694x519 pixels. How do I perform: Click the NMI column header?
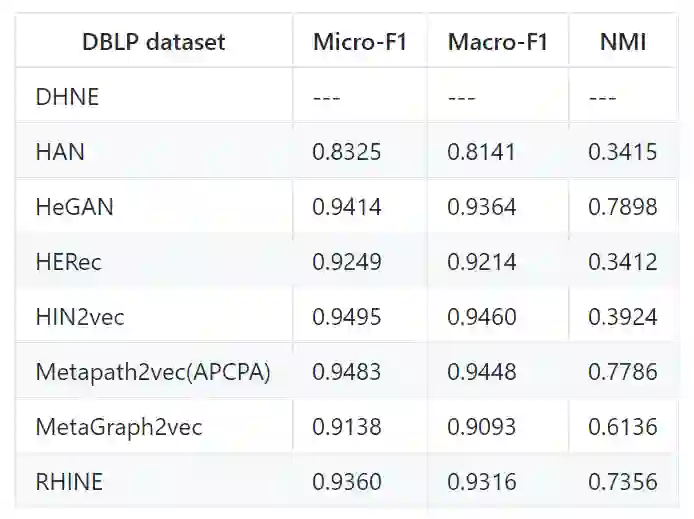click(x=622, y=42)
